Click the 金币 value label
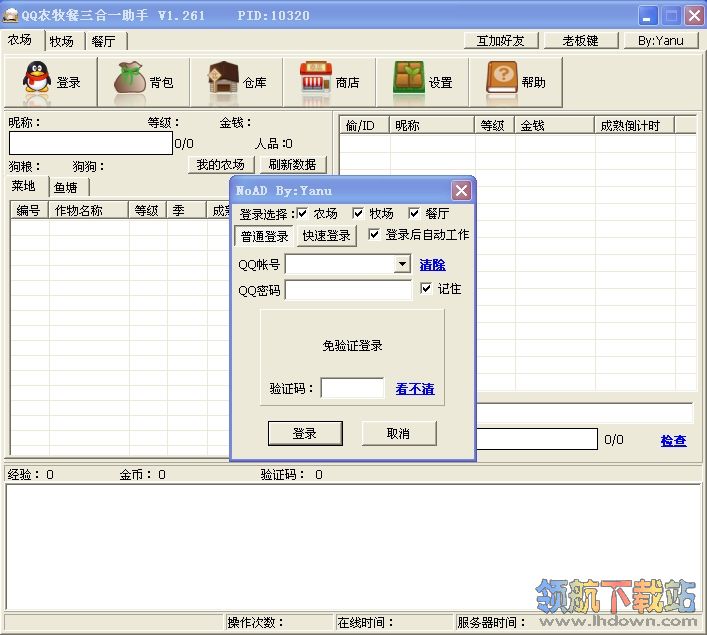707x635 pixels. (142, 474)
